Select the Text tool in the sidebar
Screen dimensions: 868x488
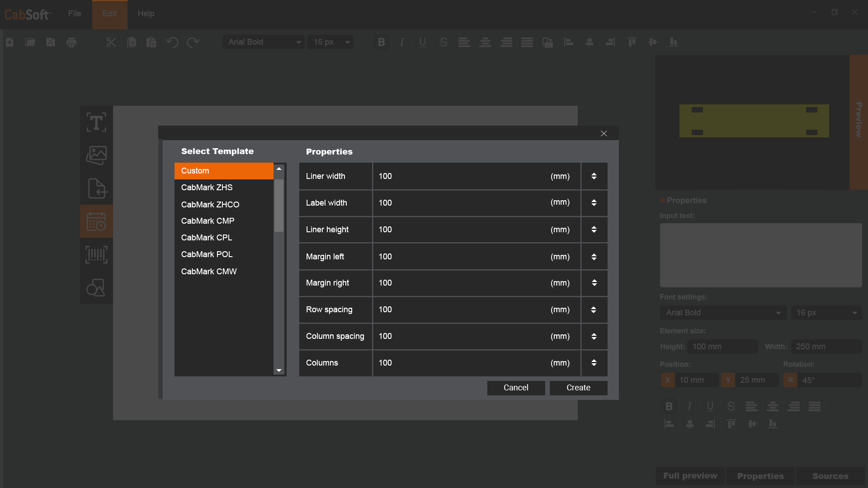(96, 122)
